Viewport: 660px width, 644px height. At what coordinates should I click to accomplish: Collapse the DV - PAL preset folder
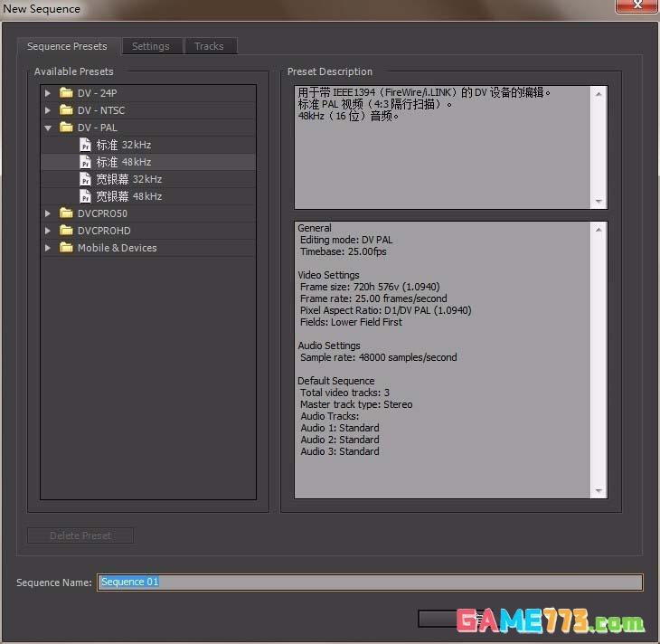(x=48, y=128)
